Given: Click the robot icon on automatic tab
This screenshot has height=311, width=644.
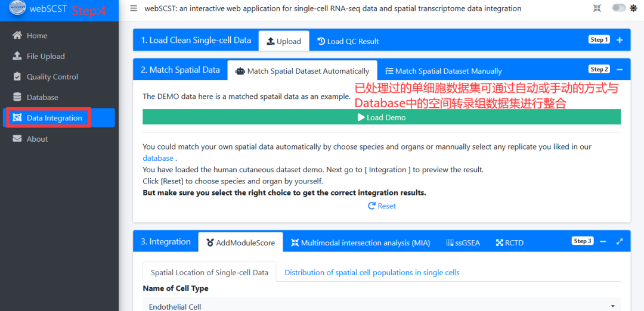Looking at the screenshot, I should (x=240, y=71).
